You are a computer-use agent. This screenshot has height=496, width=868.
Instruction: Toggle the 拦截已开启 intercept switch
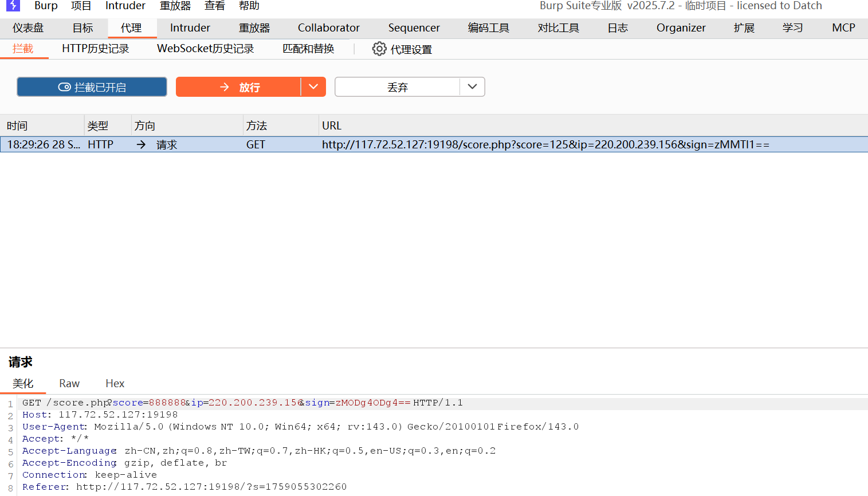(x=92, y=87)
